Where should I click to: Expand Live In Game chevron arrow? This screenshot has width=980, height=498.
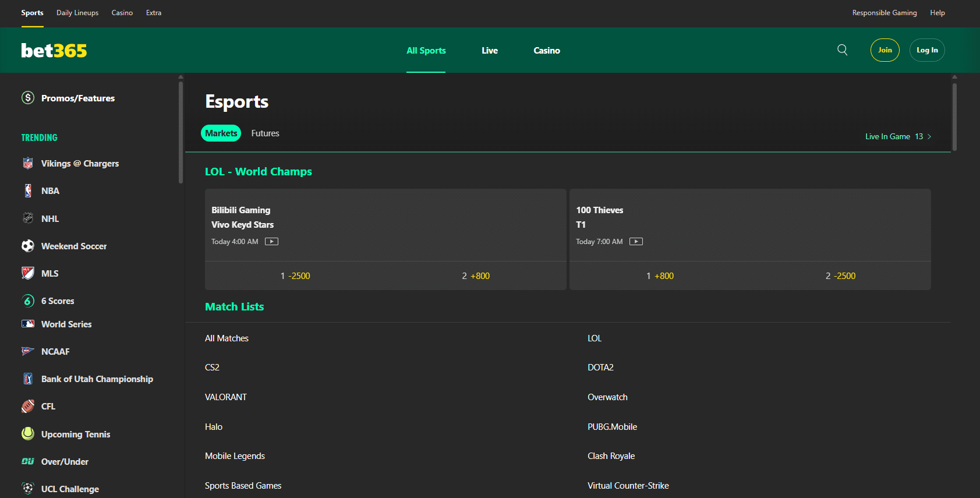pyautogui.click(x=929, y=136)
